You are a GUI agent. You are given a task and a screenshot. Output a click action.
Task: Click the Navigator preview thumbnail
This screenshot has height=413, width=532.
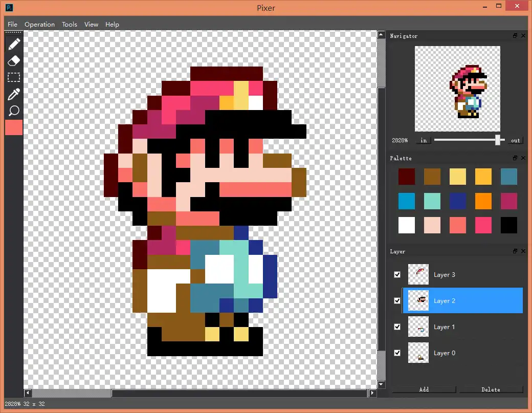(457, 89)
